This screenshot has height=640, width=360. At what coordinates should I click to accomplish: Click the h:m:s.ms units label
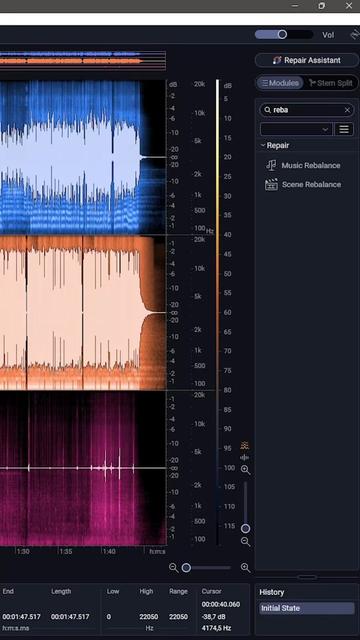[x=16, y=628]
